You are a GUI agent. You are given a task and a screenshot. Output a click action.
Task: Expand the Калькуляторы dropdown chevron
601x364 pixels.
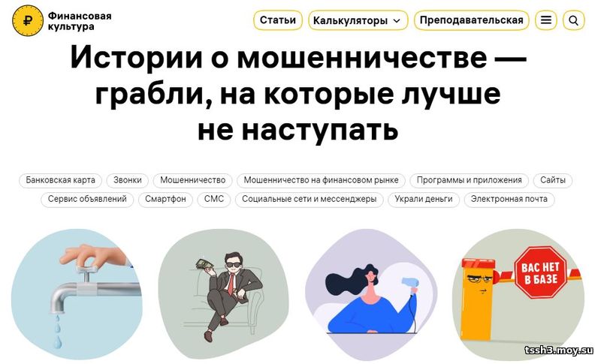click(x=397, y=21)
